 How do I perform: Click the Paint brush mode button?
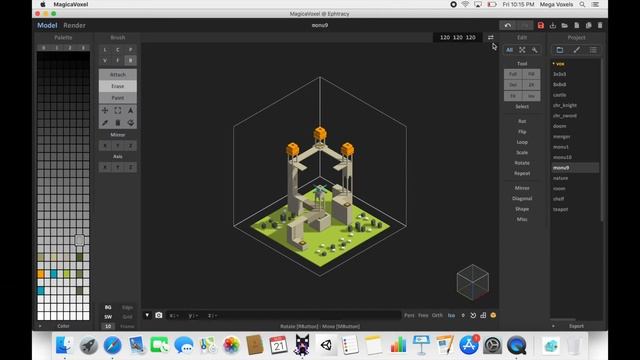tap(118, 98)
